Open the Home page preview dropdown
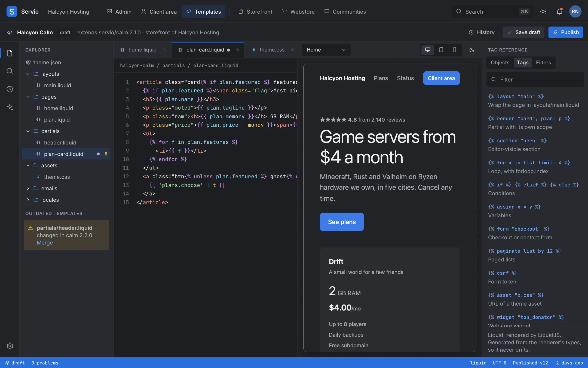This screenshot has height=368, width=588. [x=326, y=50]
